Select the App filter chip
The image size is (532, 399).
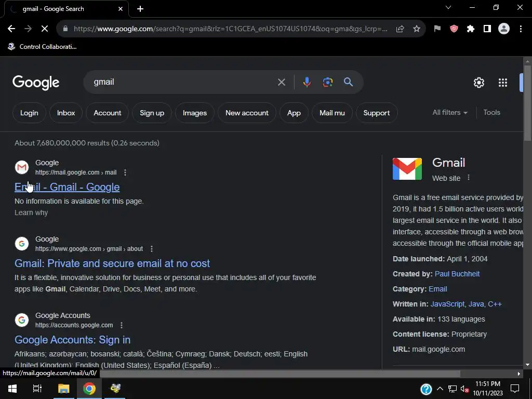[x=294, y=113]
